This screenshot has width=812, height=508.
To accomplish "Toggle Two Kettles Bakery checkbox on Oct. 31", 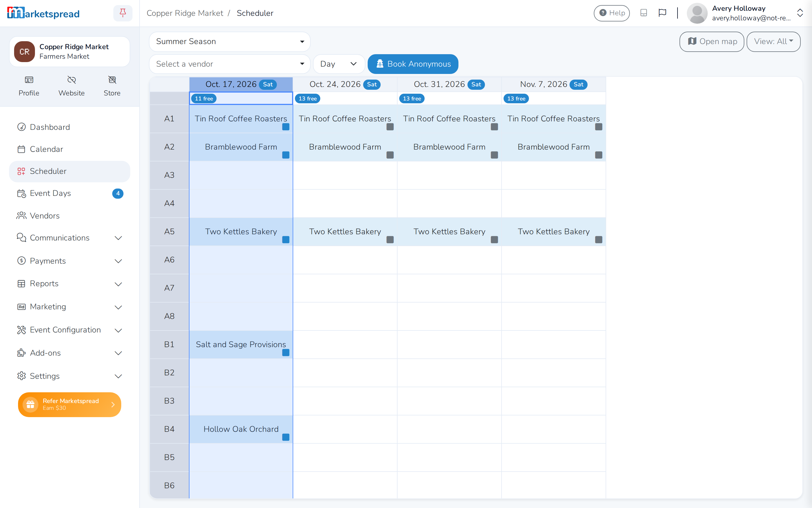I will coord(494,240).
